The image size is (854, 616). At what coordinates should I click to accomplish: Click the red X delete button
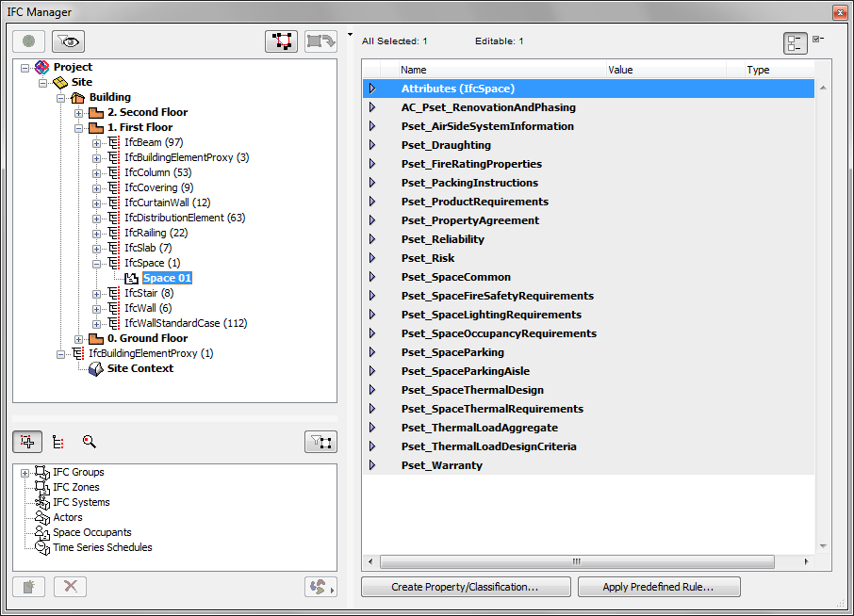[71, 587]
